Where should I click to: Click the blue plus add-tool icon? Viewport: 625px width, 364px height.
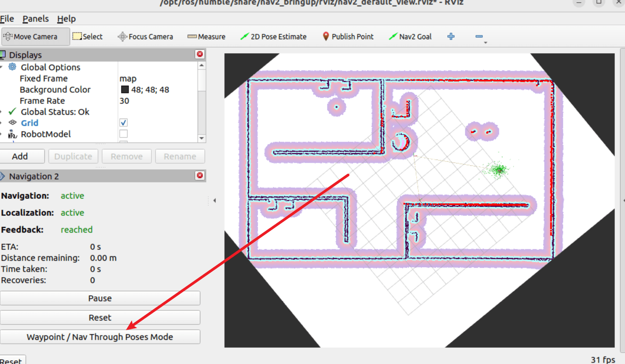click(451, 37)
